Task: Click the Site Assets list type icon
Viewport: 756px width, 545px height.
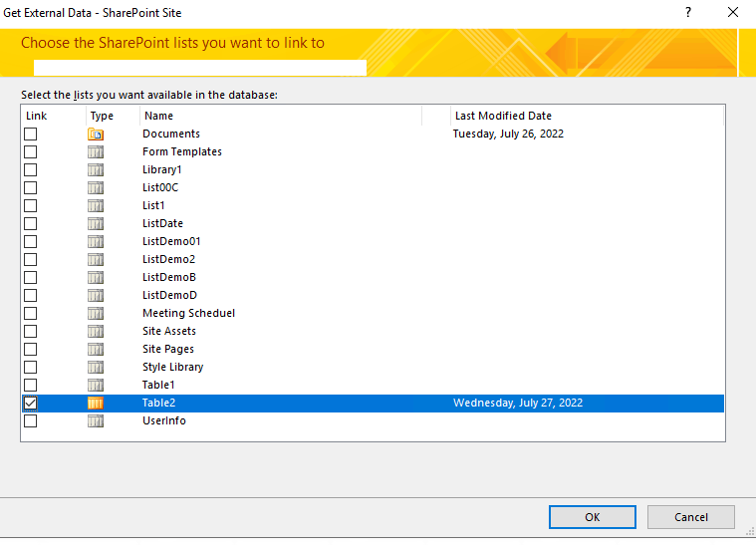Action: point(96,332)
